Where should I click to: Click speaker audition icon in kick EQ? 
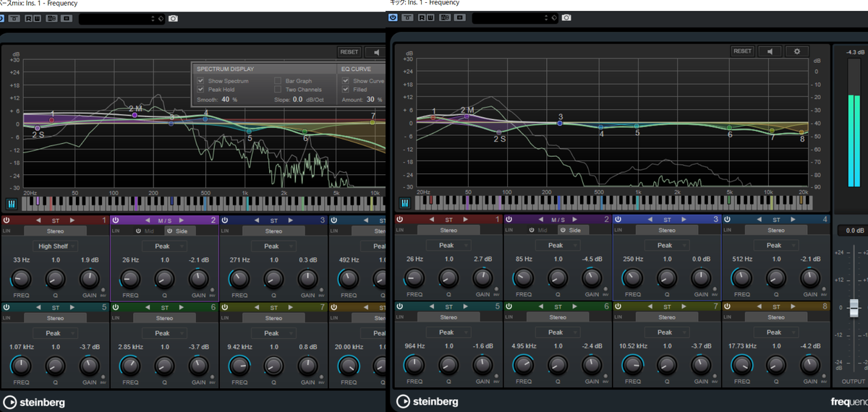point(770,51)
